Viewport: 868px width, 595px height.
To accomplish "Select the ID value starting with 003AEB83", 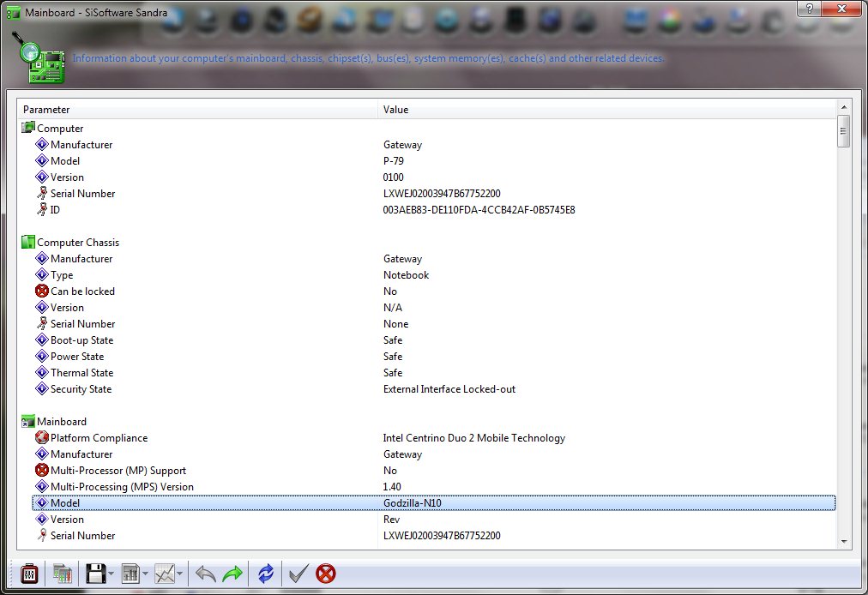I will tap(479, 210).
